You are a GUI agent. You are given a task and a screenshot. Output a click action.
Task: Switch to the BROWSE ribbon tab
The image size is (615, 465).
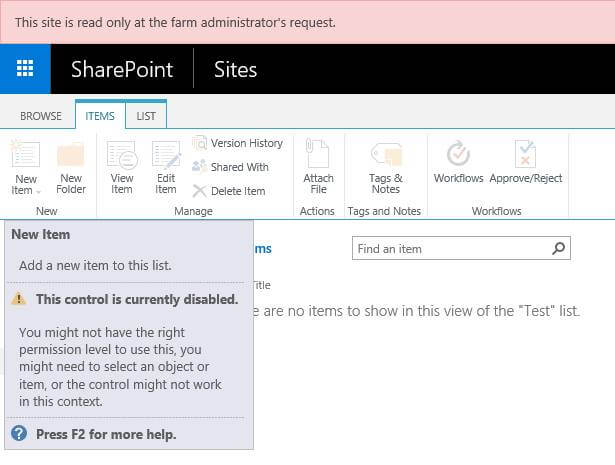coord(41,116)
